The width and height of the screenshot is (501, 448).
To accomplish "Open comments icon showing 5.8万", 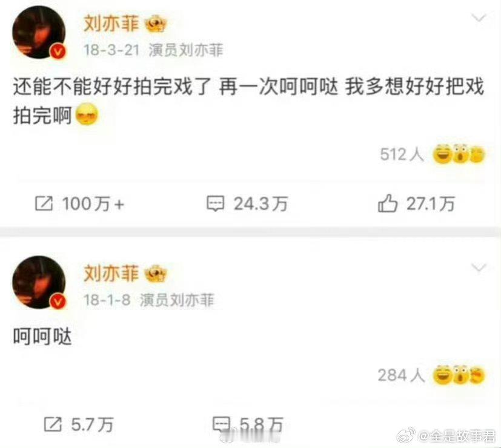I will coord(222,424).
